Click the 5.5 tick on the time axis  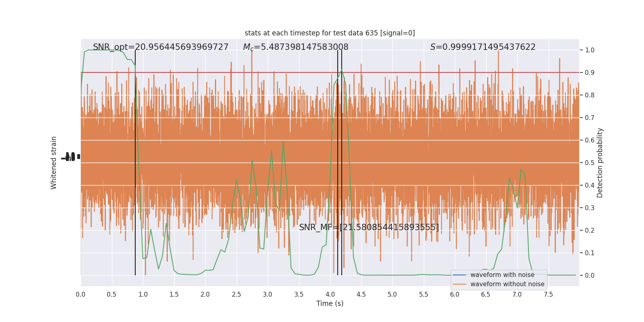[423, 295]
